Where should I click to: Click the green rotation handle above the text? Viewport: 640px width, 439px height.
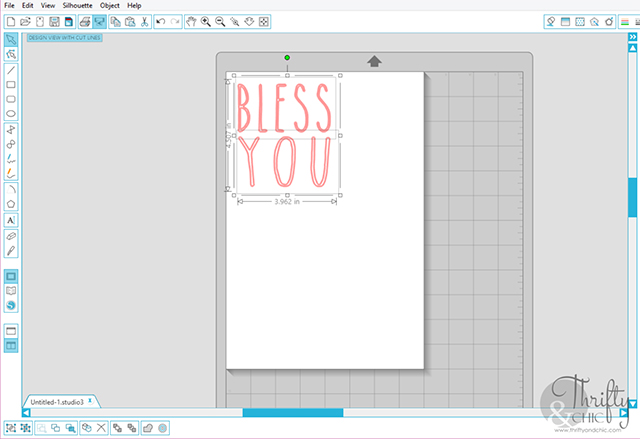(287, 58)
